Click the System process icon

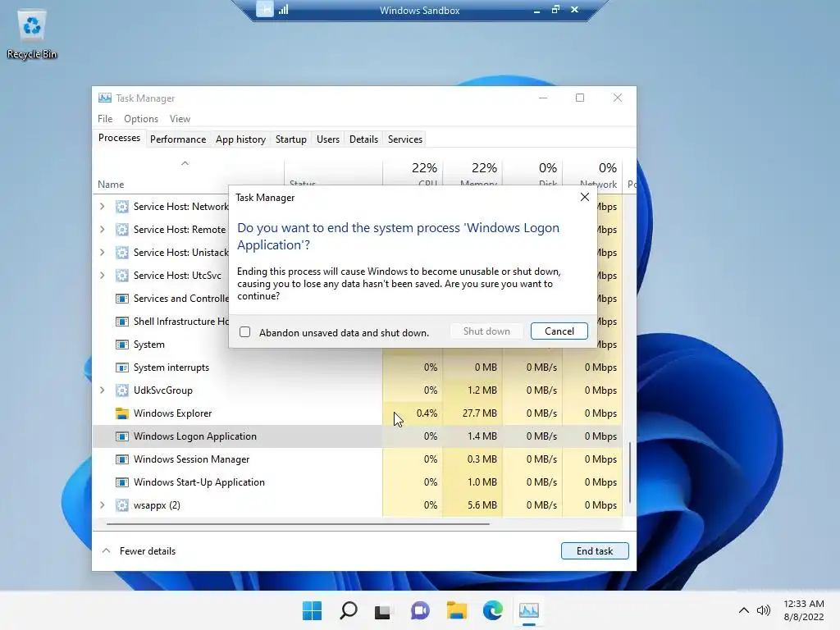(122, 345)
